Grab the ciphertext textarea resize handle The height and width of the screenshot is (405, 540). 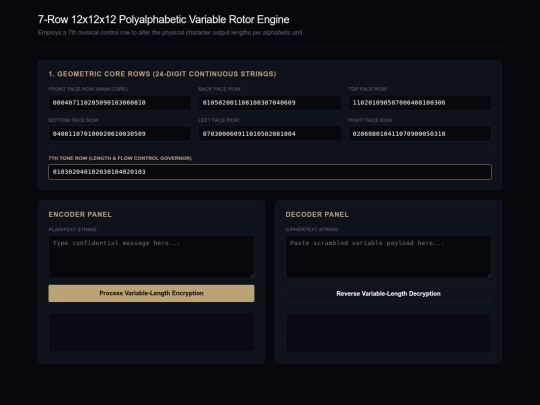(x=489, y=275)
